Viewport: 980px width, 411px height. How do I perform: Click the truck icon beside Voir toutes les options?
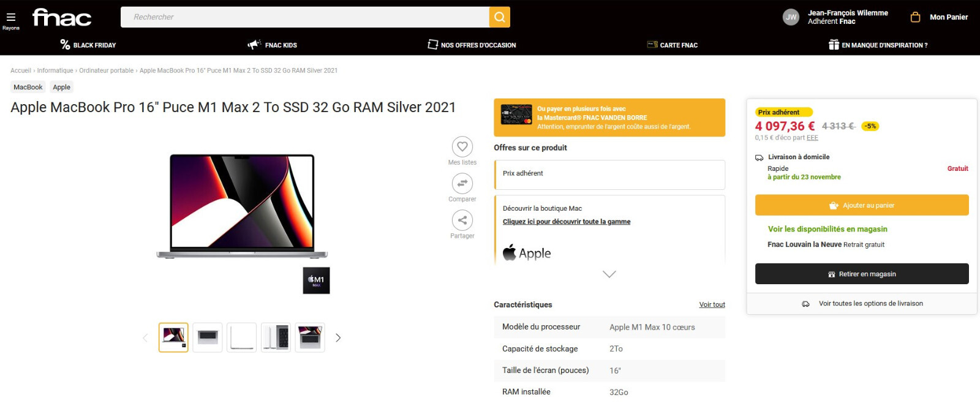[805, 304]
